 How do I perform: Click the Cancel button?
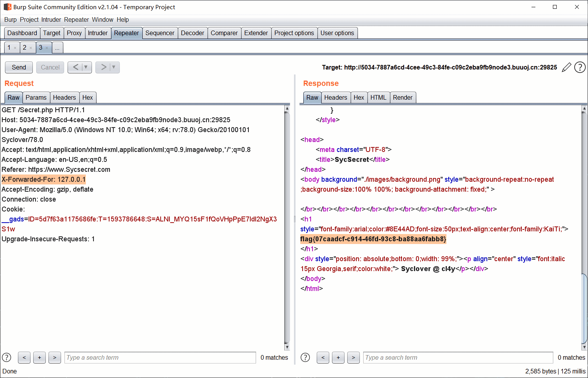pos(50,67)
